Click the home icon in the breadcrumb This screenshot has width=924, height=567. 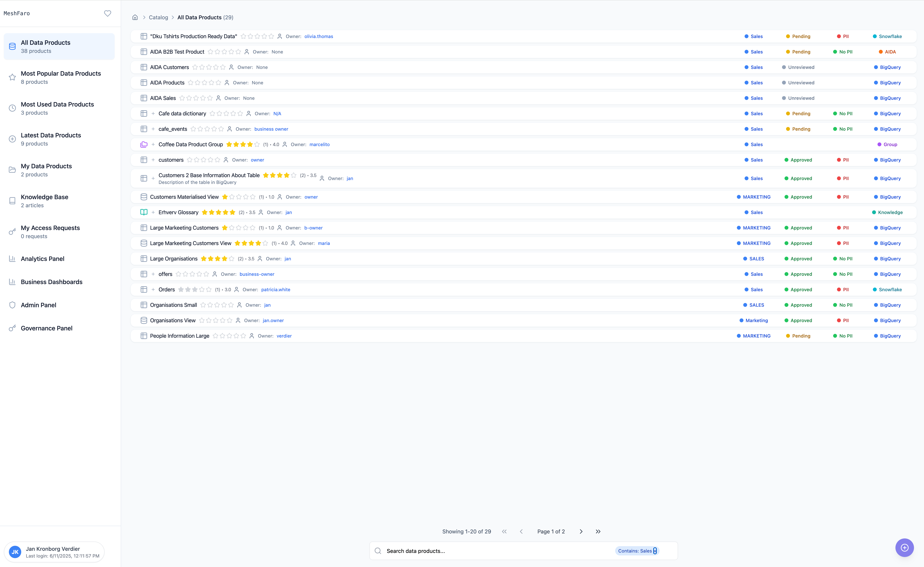click(x=135, y=17)
